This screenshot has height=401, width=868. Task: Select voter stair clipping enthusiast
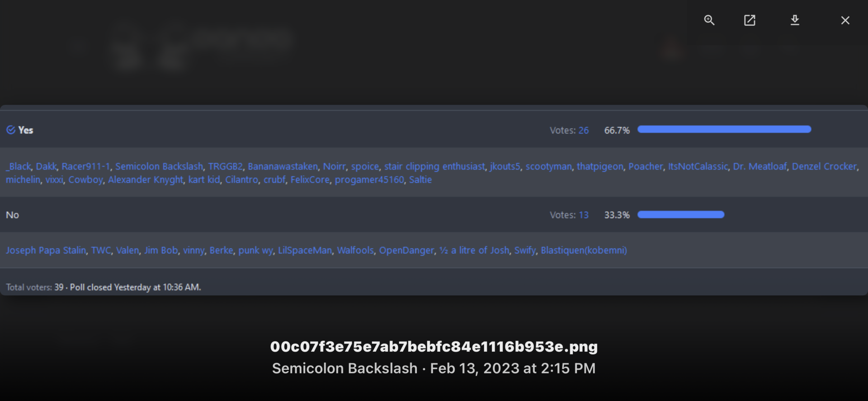coord(434,167)
